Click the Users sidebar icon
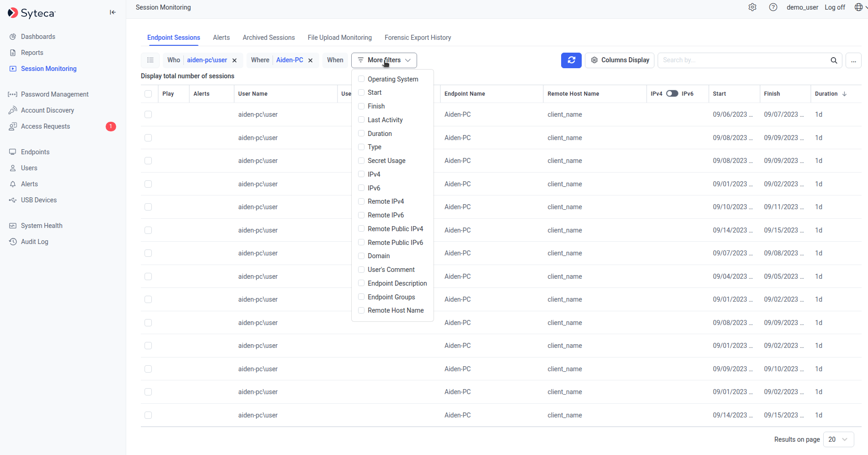Screen dimensions: 868x455 point(13,168)
